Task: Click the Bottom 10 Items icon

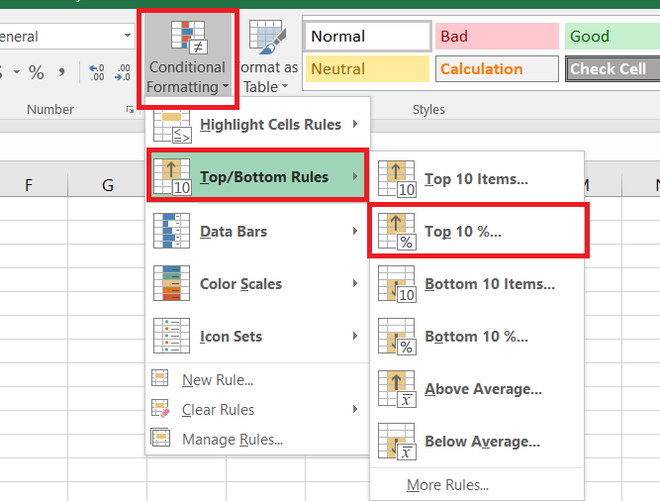Action: pyautogui.click(x=397, y=284)
